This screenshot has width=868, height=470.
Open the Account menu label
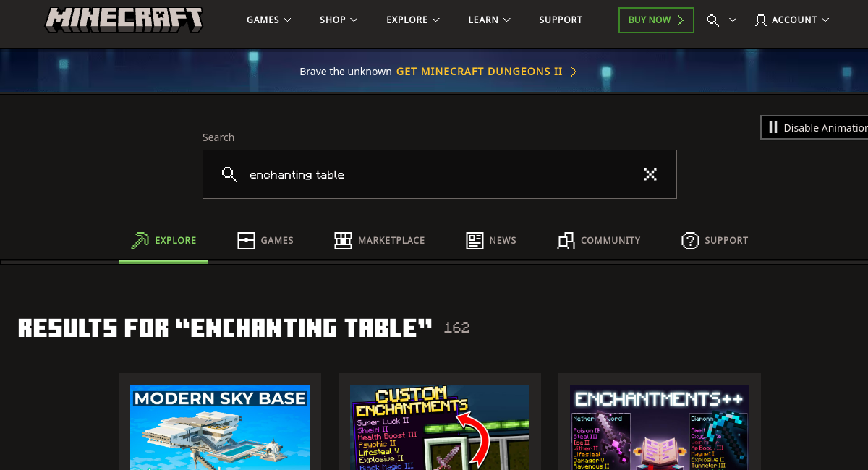(794, 20)
